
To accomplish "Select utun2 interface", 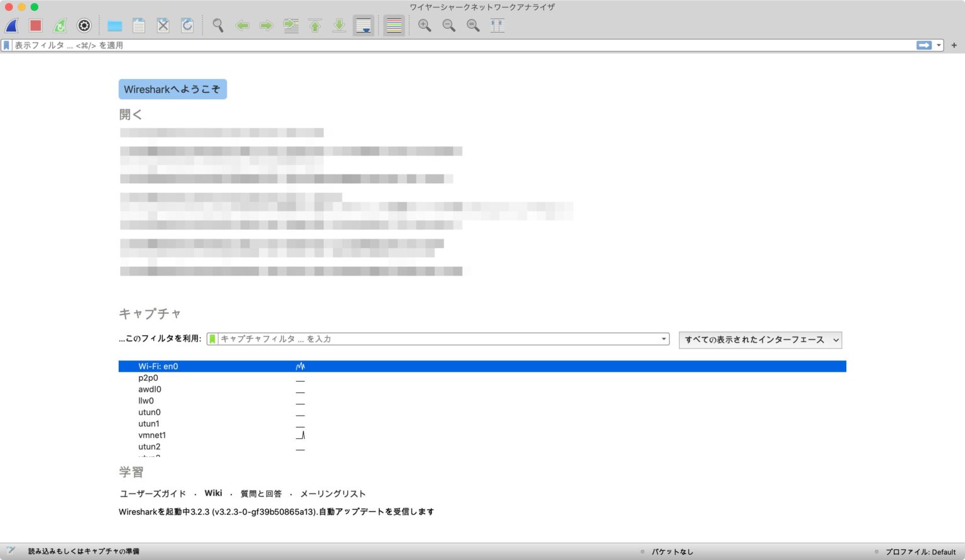I will [x=482, y=447].
